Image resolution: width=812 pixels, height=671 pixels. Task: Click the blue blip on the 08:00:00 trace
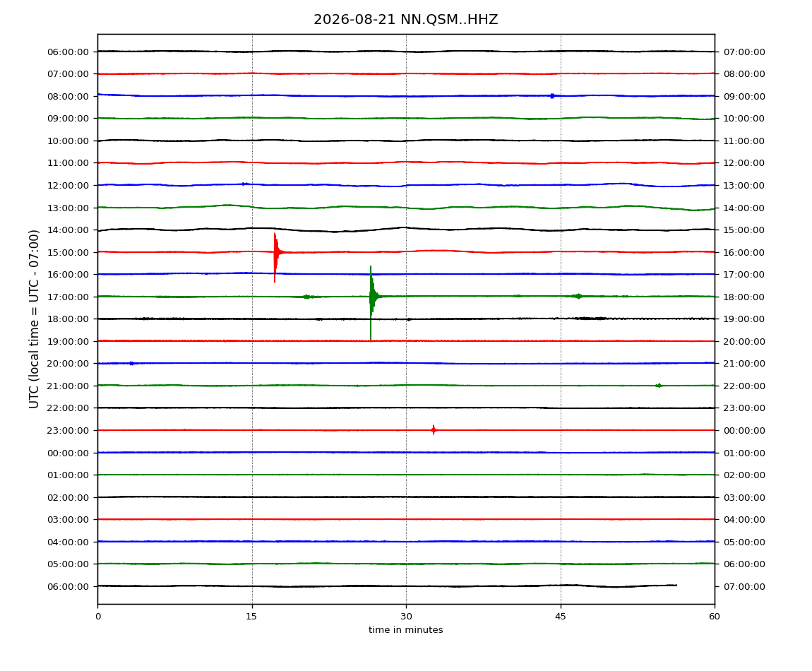click(x=552, y=96)
